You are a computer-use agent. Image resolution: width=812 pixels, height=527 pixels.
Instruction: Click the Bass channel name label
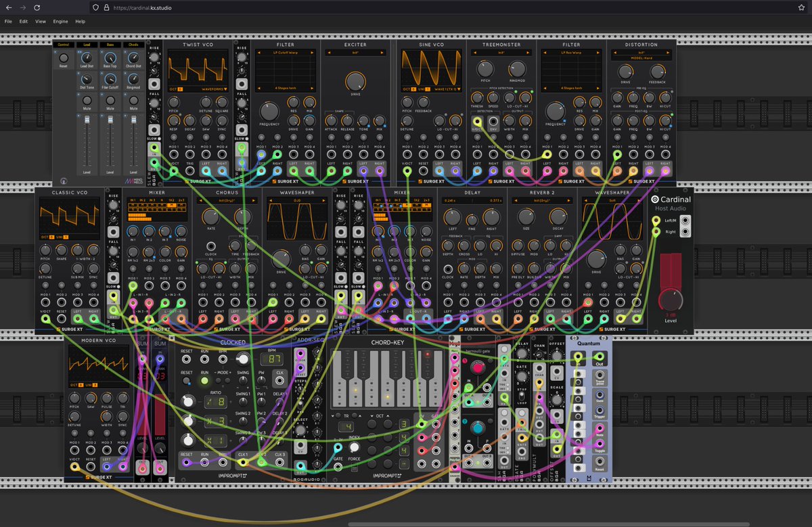(110, 45)
